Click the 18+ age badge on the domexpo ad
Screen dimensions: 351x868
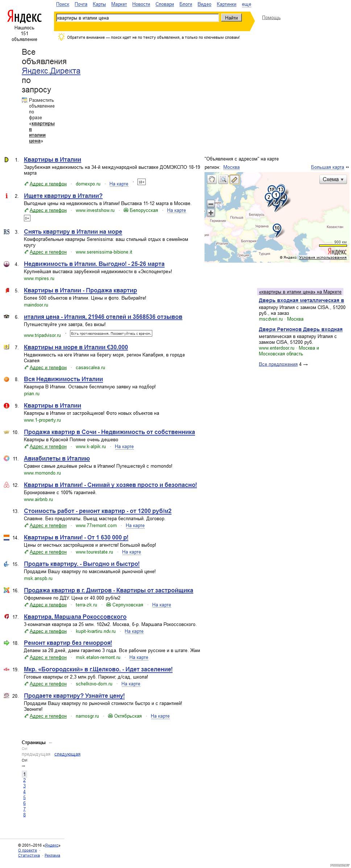141,182
